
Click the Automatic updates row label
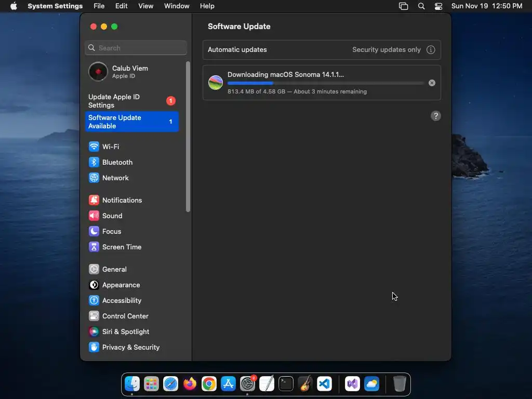(x=237, y=49)
